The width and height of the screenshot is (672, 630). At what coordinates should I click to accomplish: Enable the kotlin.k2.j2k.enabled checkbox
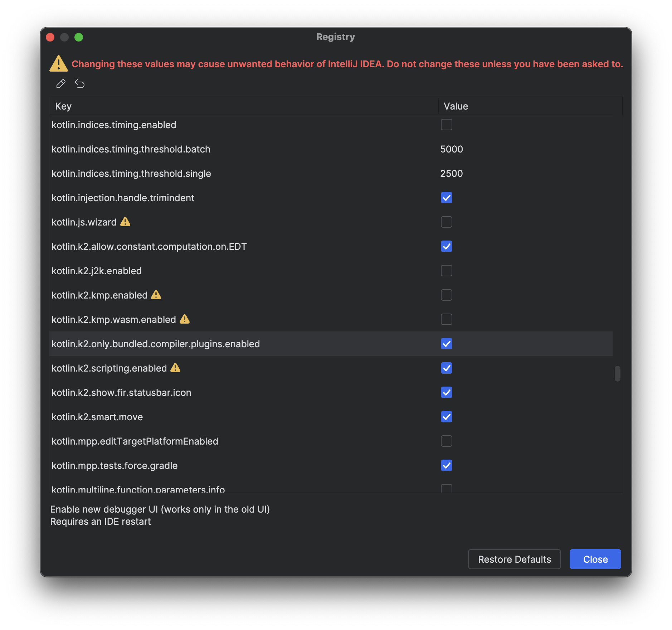coord(446,271)
